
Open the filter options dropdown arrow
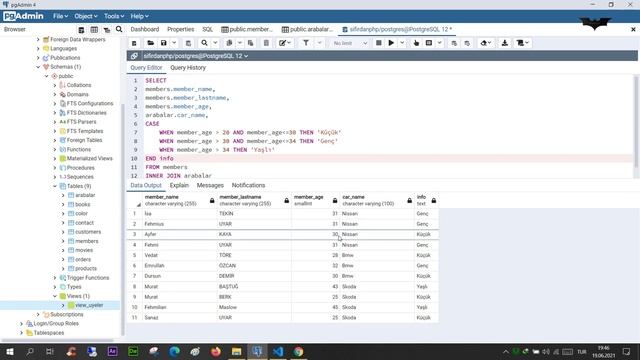[x=320, y=43]
